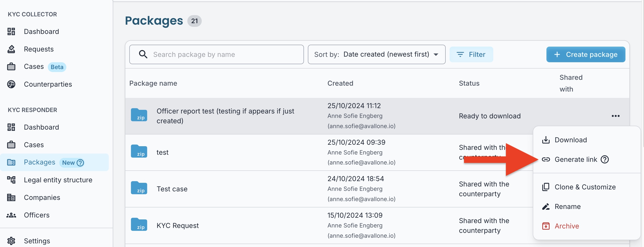This screenshot has height=247, width=644.
Task: Click the Created column header
Action: click(x=340, y=83)
